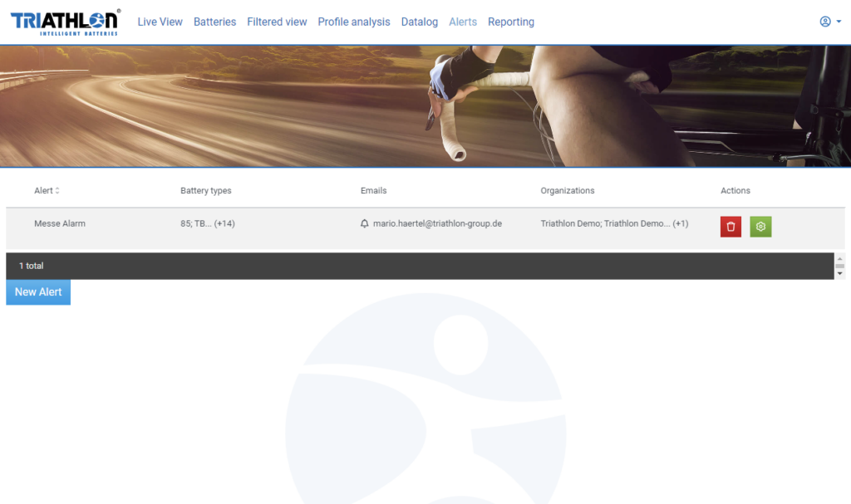The image size is (851, 504).
Task: Click the '1 total' footer text
Action: coord(31,266)
